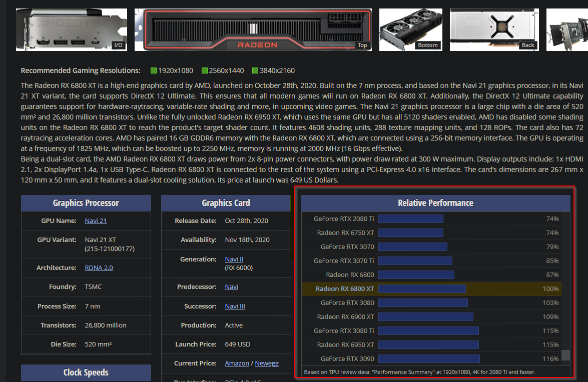Click the 103% value for GeForce RTX 3080
Viewport: 588px width, 382px height.
click(550, 302)
